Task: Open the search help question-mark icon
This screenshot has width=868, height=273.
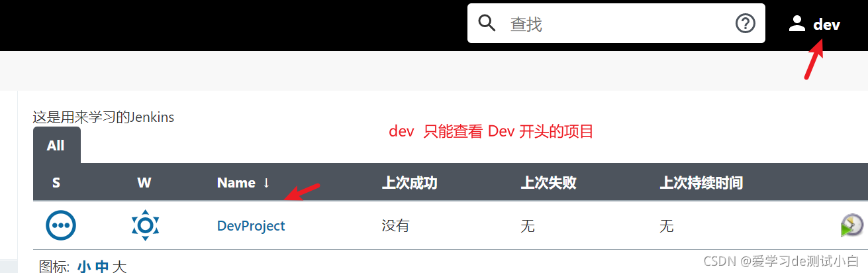Action: pyautogui.click(x=746, y=24)
